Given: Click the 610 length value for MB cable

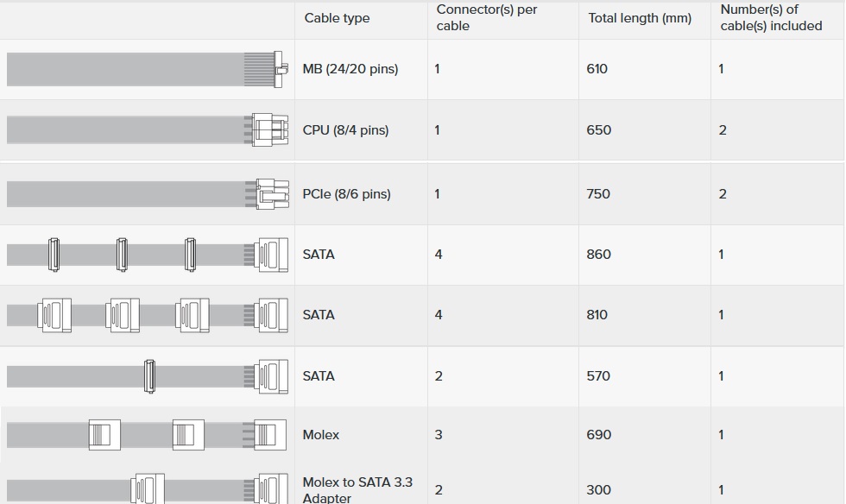Looking at the screenshot, I should 597,69.
